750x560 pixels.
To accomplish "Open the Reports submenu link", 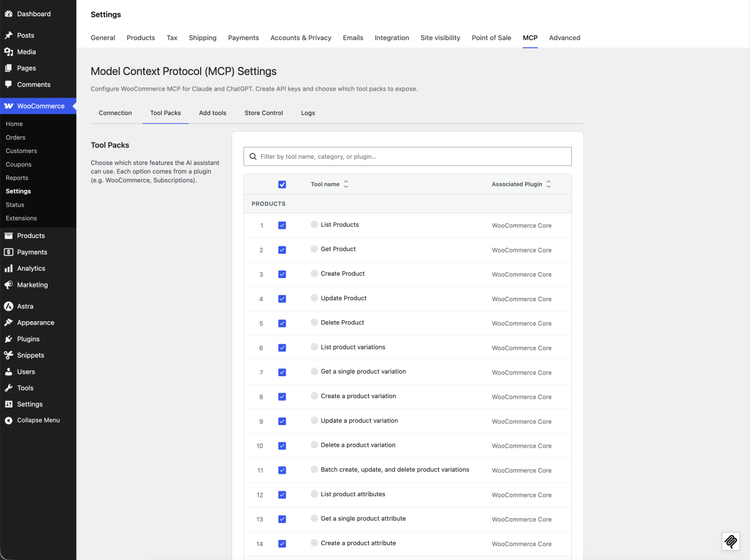I will pos(17,178).
